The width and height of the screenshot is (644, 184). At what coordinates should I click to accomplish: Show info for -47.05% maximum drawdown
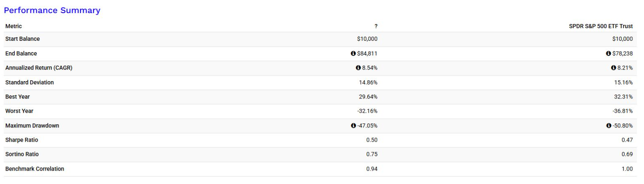point(353,126)
